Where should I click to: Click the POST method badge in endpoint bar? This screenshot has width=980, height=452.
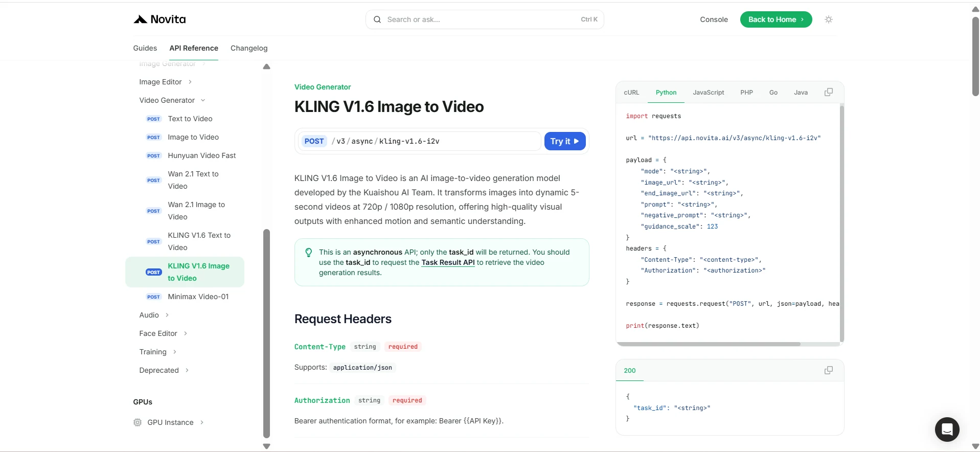tap(314, 141)
